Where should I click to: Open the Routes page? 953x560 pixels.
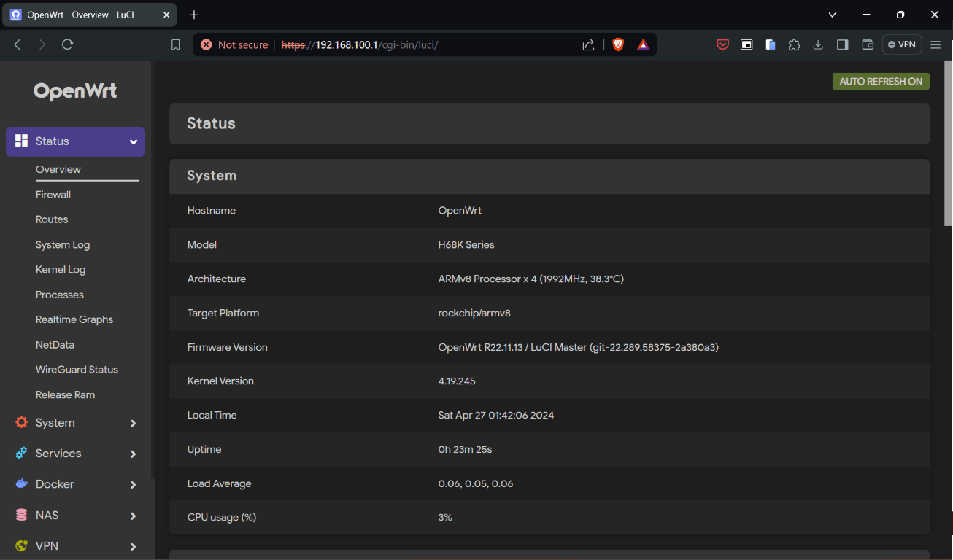(x=52, y=219)
